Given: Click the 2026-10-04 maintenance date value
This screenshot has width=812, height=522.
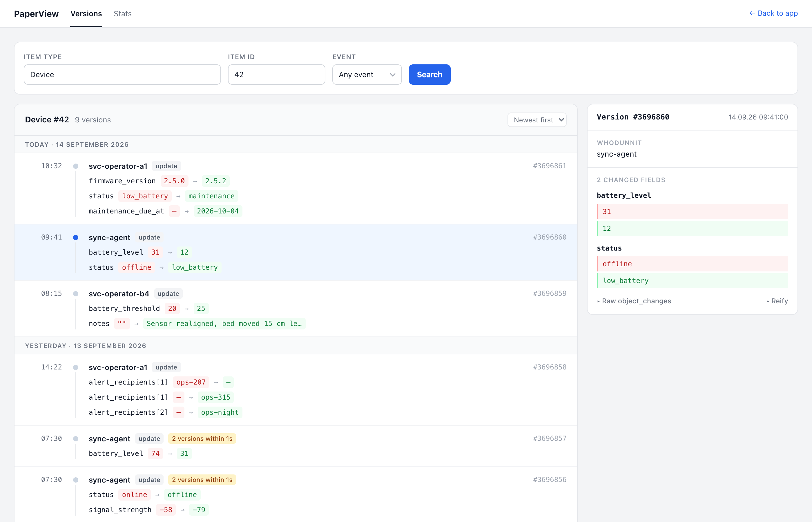Looking at the screenshot, I should (x=217, y=211).
